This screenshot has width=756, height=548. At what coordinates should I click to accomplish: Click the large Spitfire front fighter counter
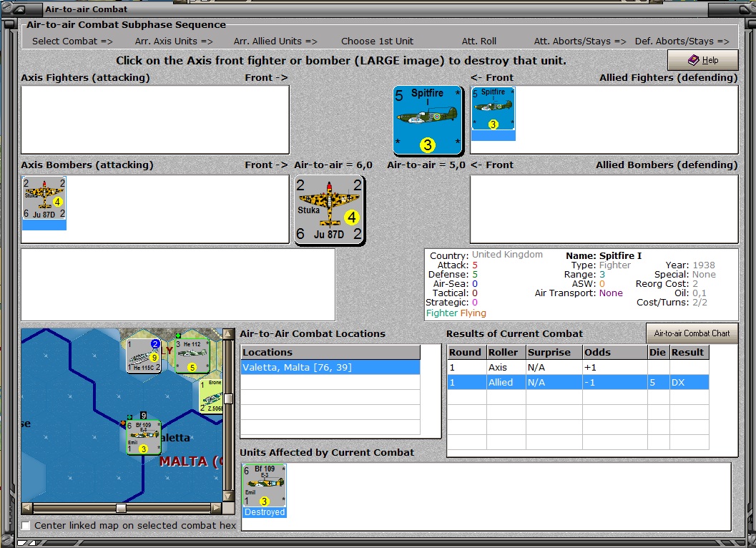428,121
